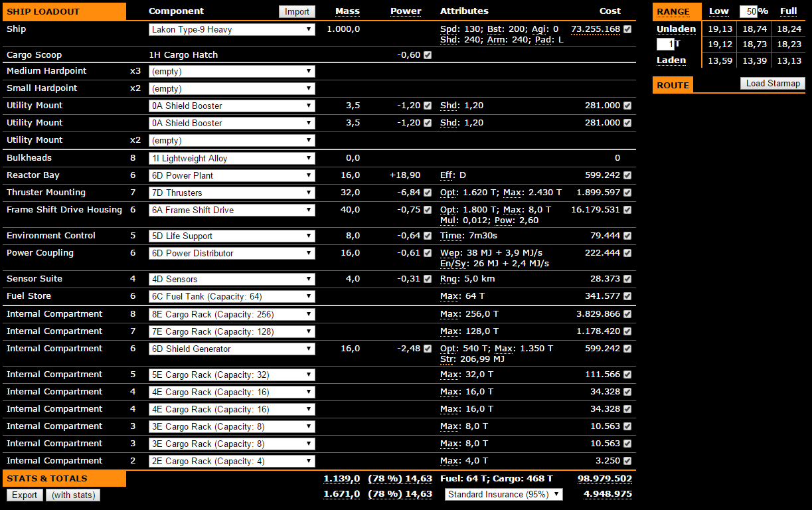Click the Life Support Time: 7m30s attribute
This screenshot has height=510, width=812.
pyautogui.click(x=467, y=236)
